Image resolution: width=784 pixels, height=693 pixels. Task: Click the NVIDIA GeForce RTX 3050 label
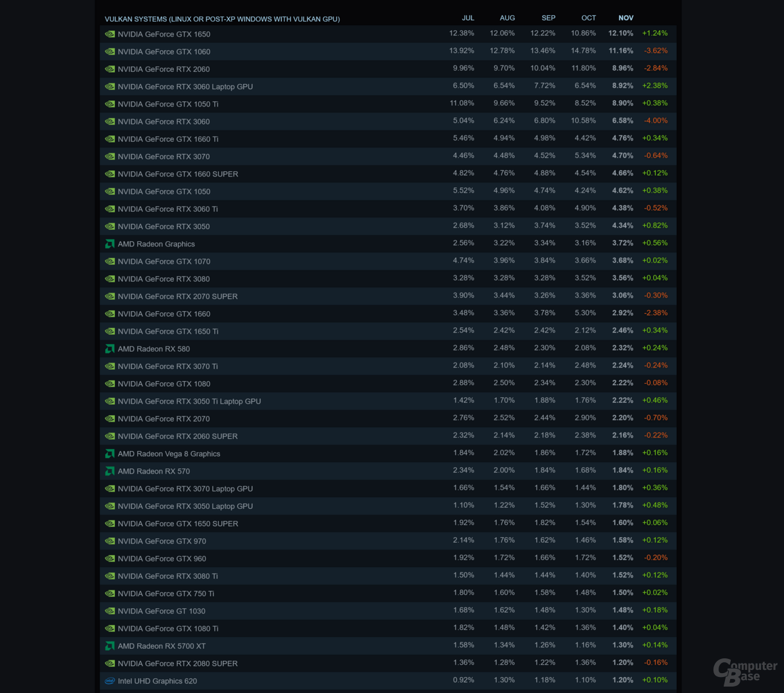(164, 227)
